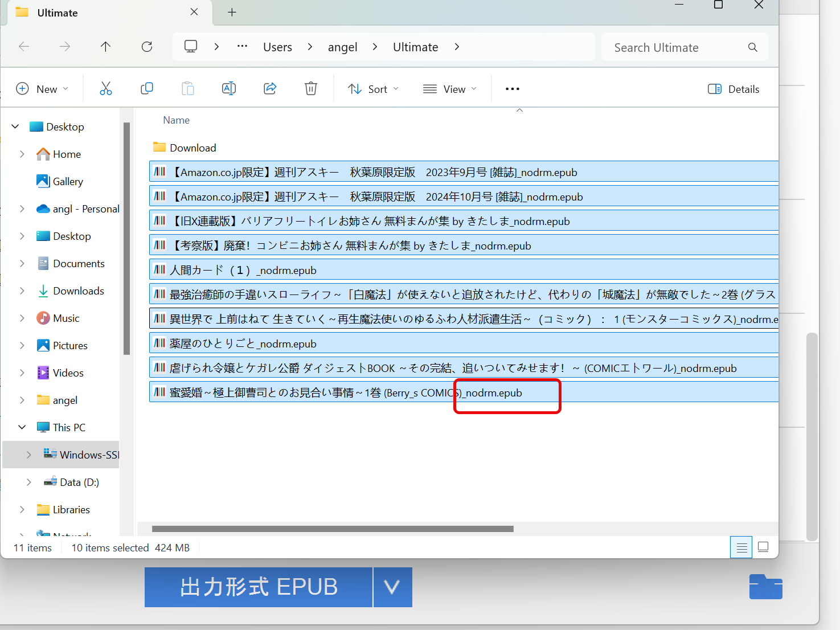The height and width of the screenshot is (630, 840).
Task: Select 人間カード（1）_nodrm.epub
Action: [x=464, y=270]
